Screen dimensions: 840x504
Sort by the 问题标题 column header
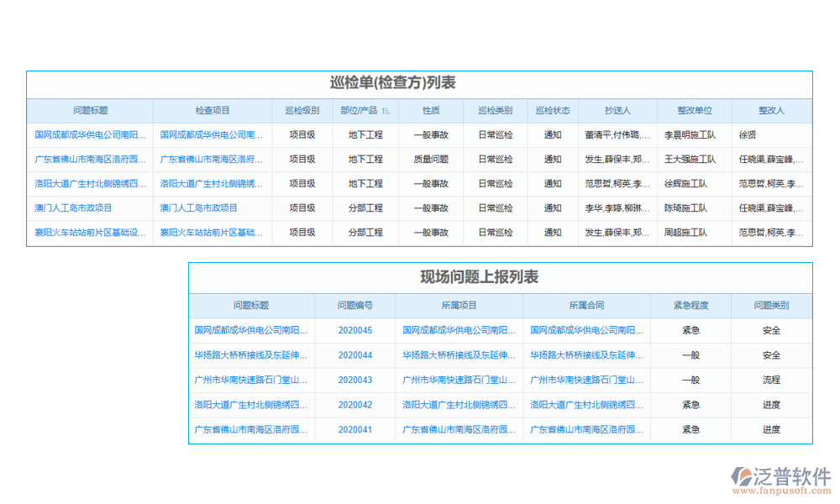point(89,111)
